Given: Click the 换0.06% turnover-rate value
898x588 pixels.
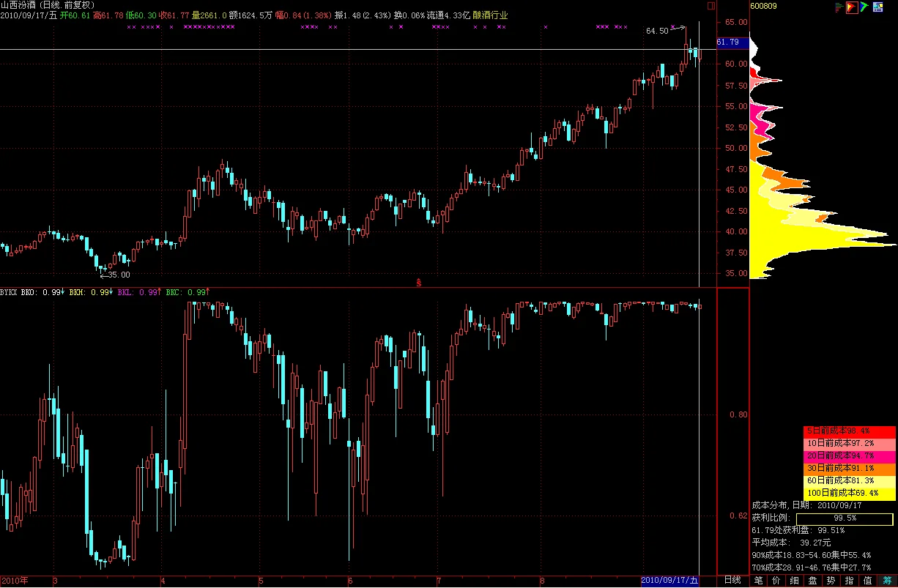Looking at the screenshot, I should tap(409, 15).
